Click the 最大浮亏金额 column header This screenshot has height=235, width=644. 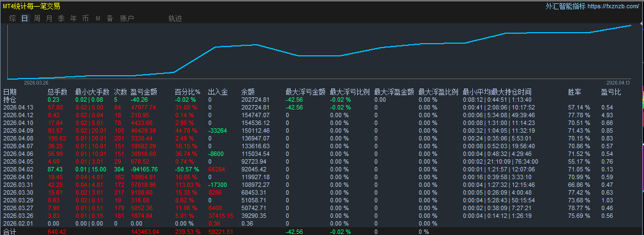[x=306, y=92]
